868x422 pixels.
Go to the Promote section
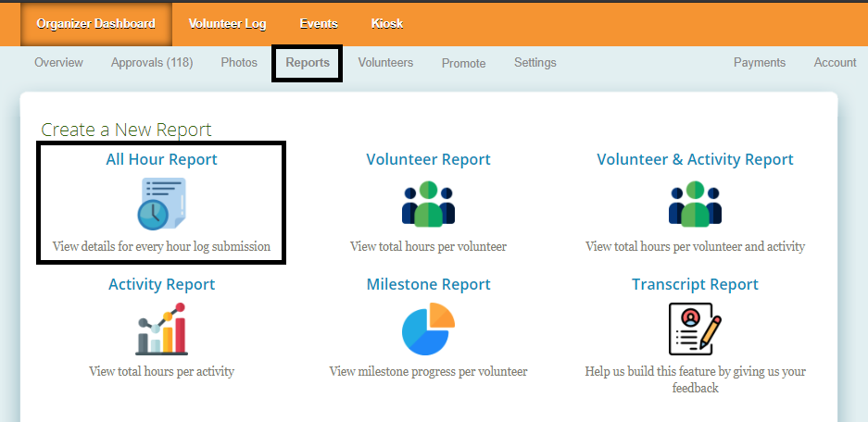click(x=463, y=63)
